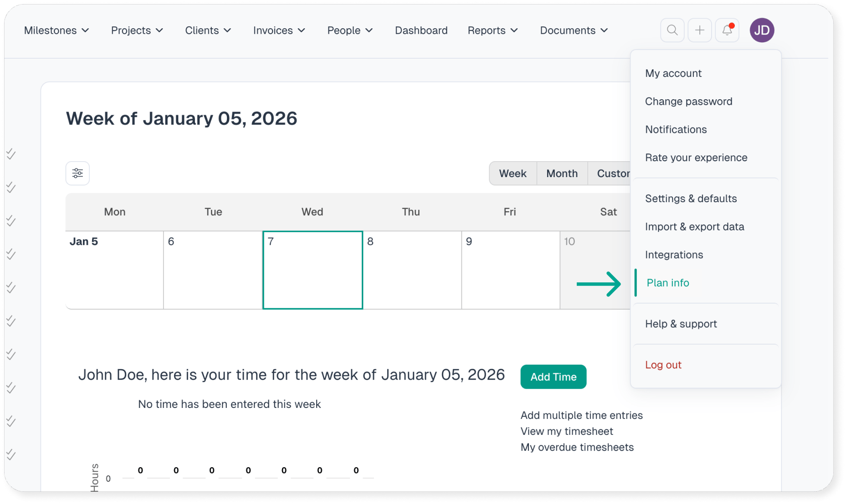The width and height of the screenshot is (846, 504).
Task: Select the Wednesday 7 calendar cell
Action: coord(313,270)
